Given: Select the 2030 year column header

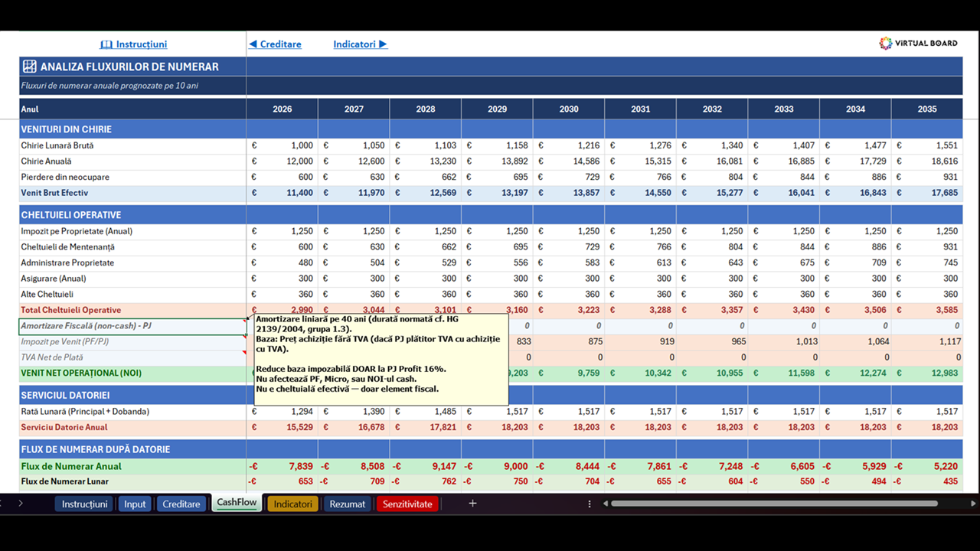Looking at the screenshot, I should pos(569,109).
